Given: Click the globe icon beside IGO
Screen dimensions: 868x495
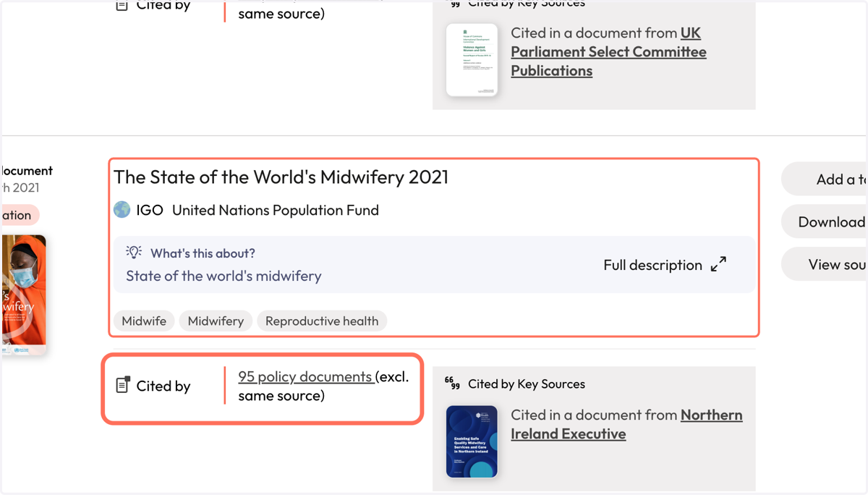Looking at the screenshot, I should pos(122,210).
